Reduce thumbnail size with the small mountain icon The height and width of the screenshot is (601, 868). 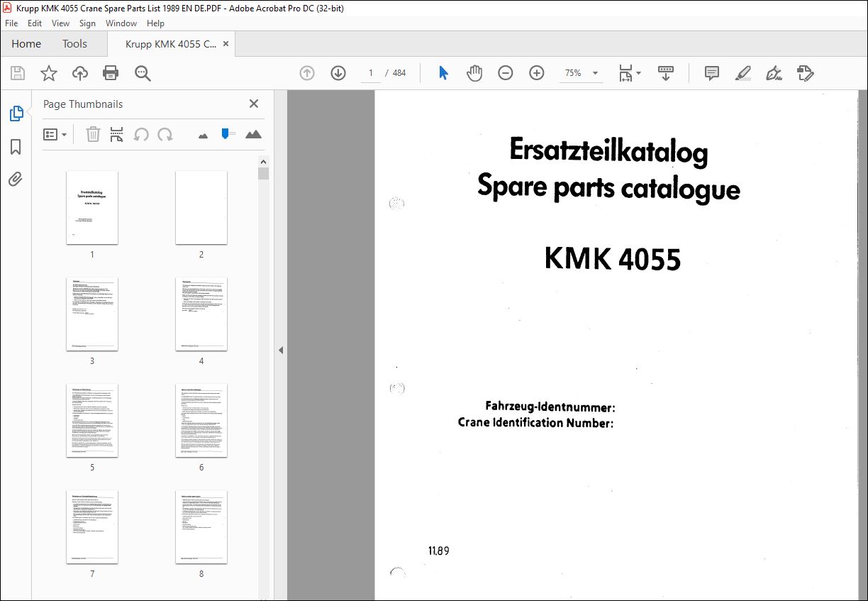click(204, 135)
